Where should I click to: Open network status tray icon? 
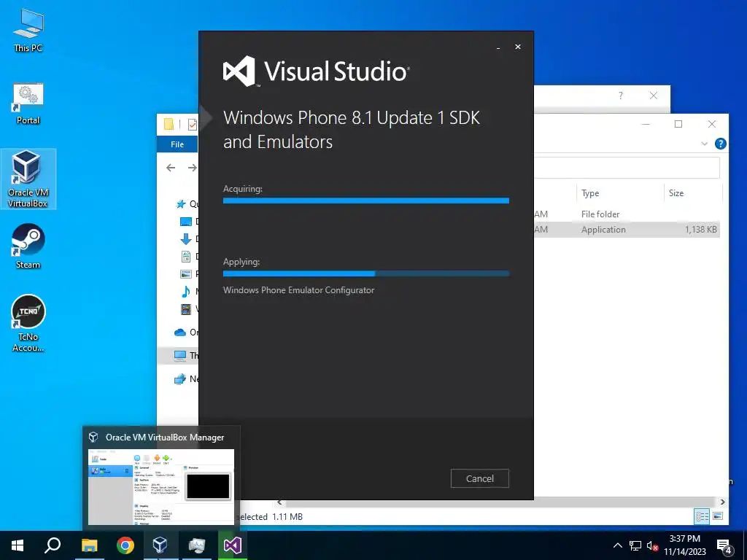click(635, 545)
